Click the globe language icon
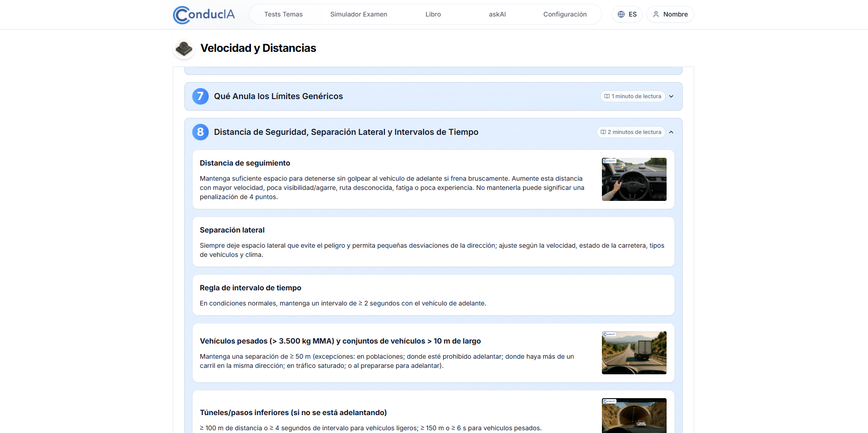Image resolution: width=868 pixels, height=433 pixels. (621, 14)
